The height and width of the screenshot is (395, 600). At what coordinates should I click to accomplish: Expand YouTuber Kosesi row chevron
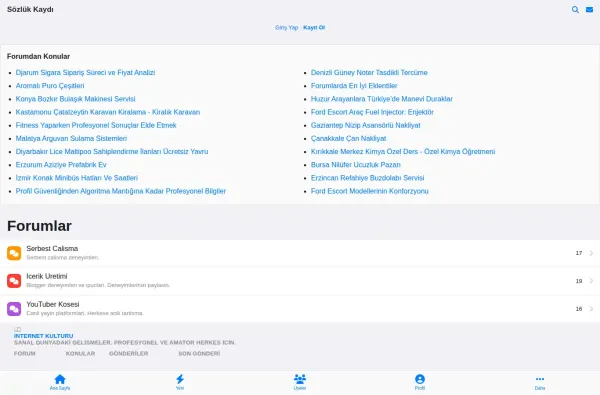click(x=591, y=309)
